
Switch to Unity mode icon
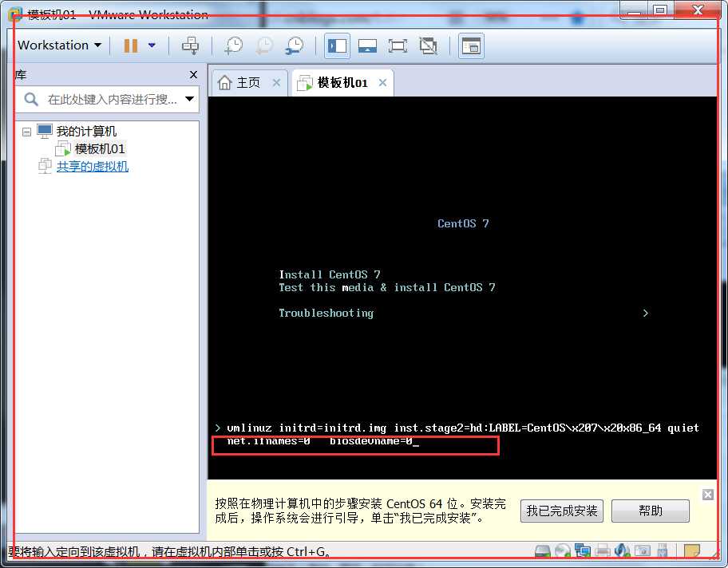[x=428, y=45]
